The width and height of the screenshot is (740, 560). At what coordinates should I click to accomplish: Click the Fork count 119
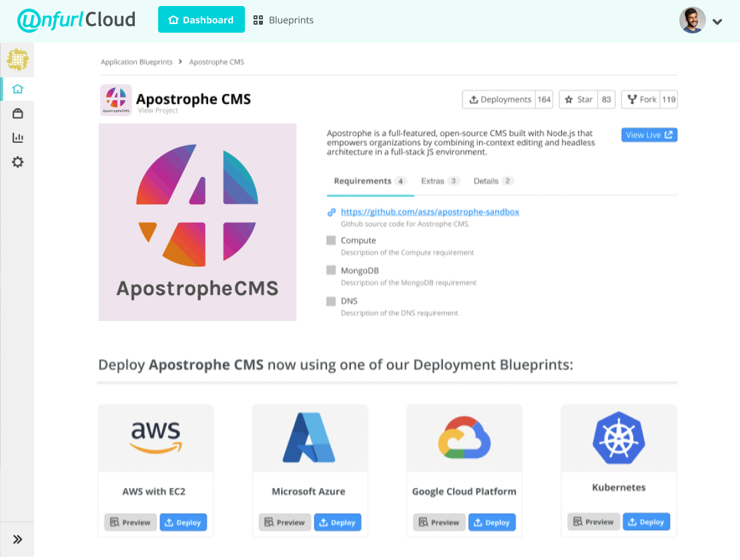click(669, 99)
